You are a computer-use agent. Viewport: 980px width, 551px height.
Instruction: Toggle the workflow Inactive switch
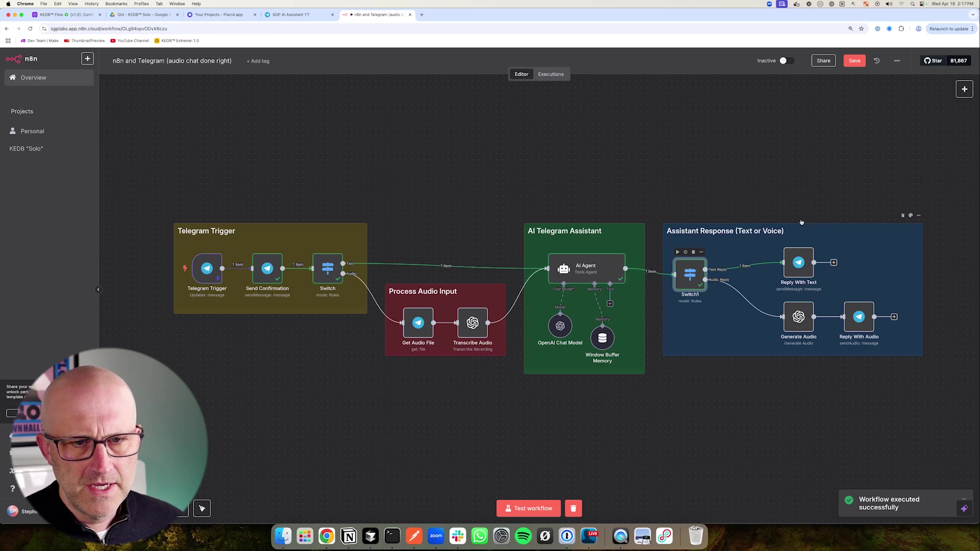point(786,61)
